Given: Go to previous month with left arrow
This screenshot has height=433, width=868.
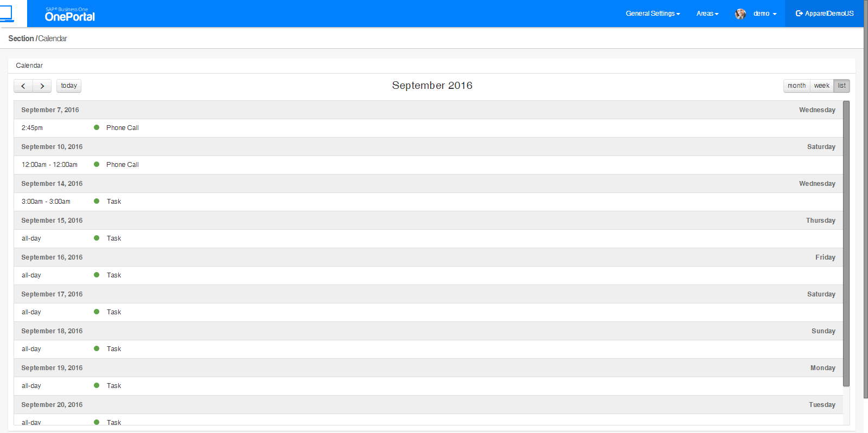Looking at the screenshot, I should click(x=23, y=86).
